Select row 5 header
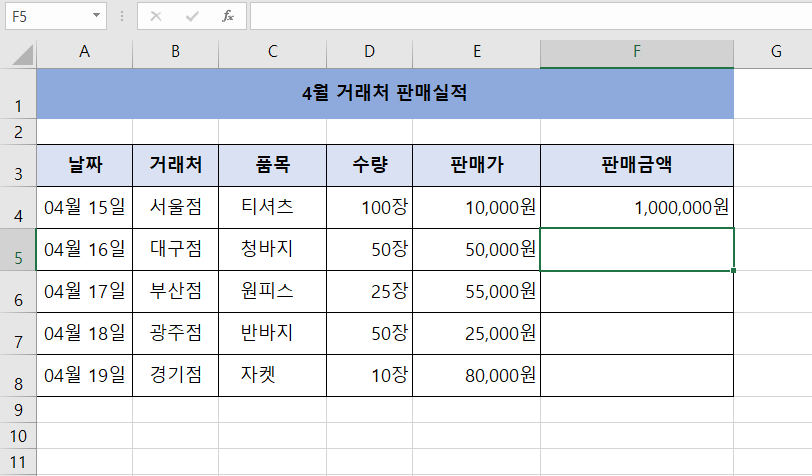This screenshot has height=476, width=812. point(18,250)
